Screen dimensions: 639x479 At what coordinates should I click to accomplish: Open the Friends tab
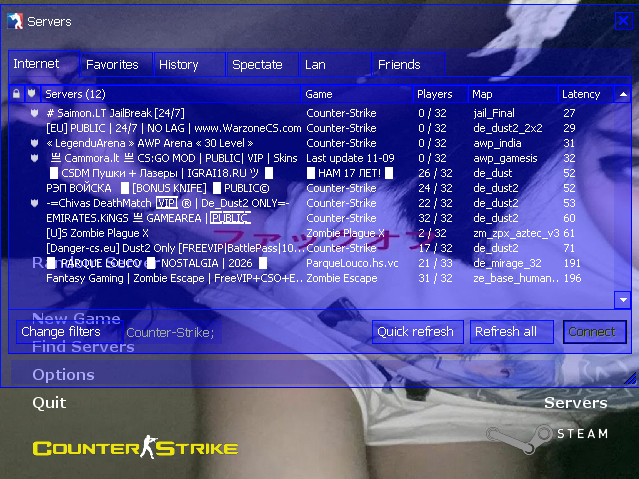[399, 65]
